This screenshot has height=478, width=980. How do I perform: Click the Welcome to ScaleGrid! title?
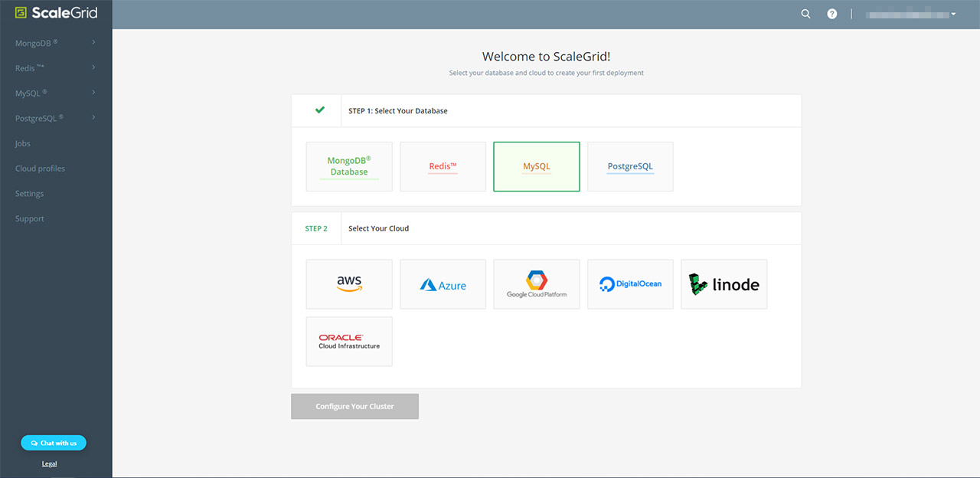coord(546,57)
